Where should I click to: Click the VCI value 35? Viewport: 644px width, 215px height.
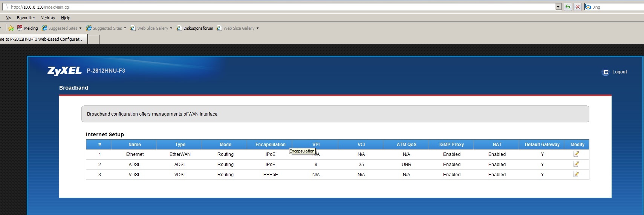[x=361, y=165]
